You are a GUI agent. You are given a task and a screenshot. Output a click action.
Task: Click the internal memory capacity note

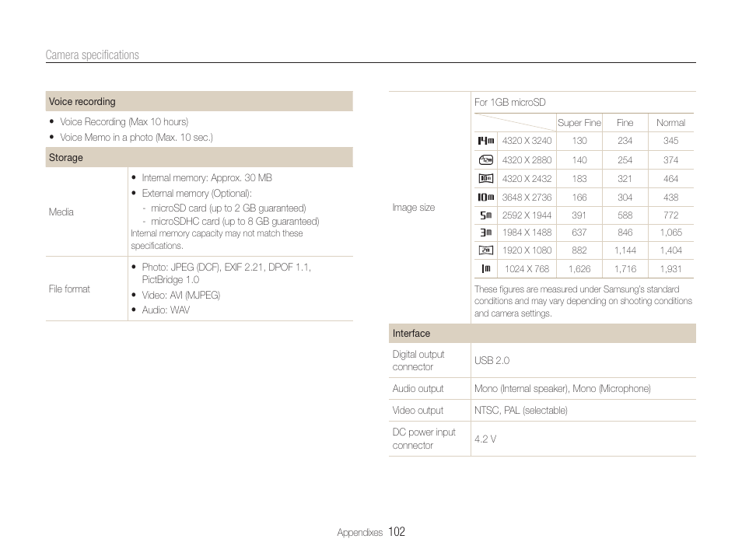(217, 240)
